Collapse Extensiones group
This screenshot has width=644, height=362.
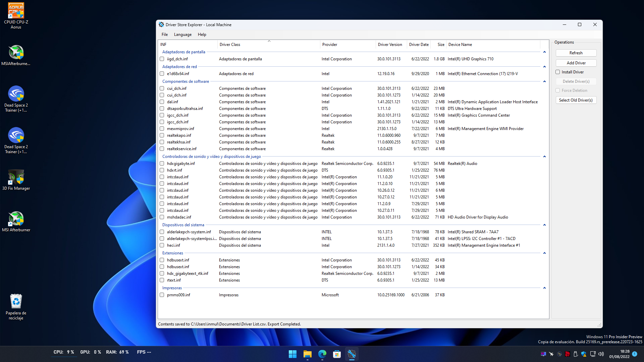(x=544, y=253)
